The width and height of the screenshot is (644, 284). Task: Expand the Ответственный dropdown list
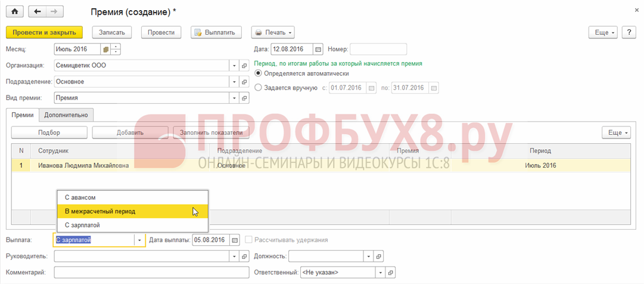tap(381, 273)
